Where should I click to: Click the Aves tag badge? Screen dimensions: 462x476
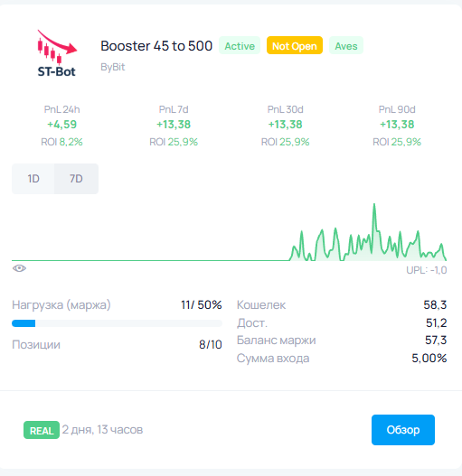pyautogui.click(x=346, y=46)
